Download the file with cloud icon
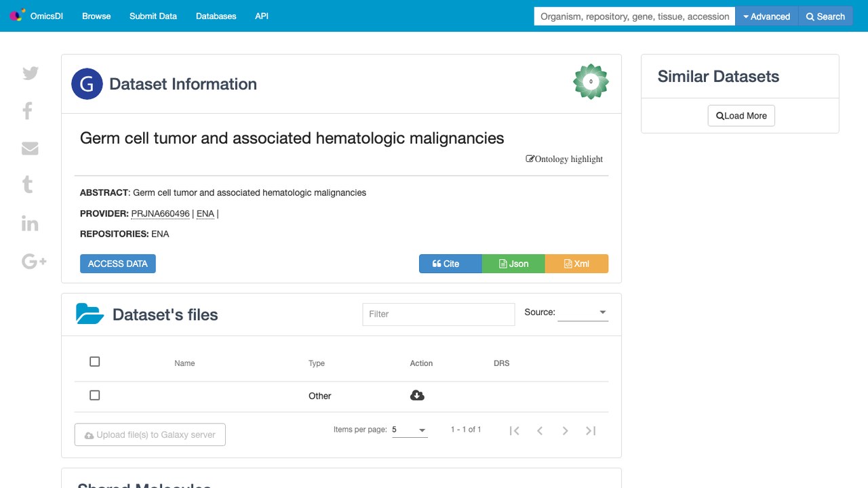 coord(418,395)
